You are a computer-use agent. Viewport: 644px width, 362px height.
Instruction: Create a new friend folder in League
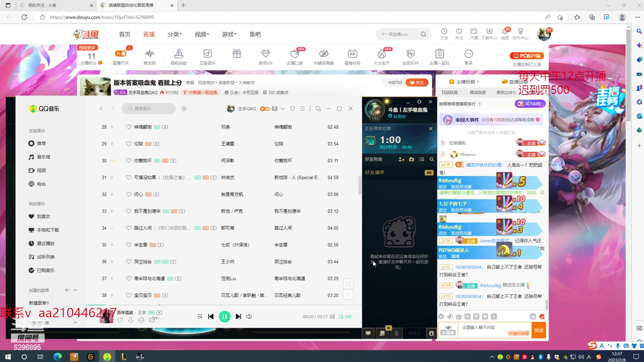(412, 159)
